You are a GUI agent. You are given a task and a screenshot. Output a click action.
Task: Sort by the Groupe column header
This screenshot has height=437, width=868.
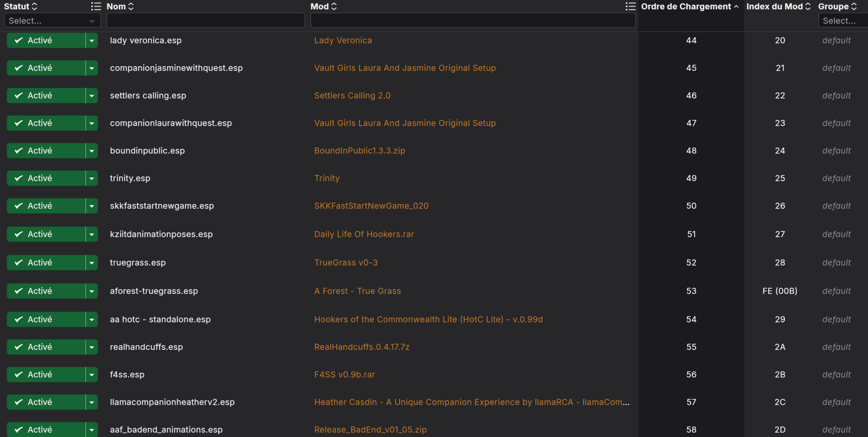[x=838, y=6]
